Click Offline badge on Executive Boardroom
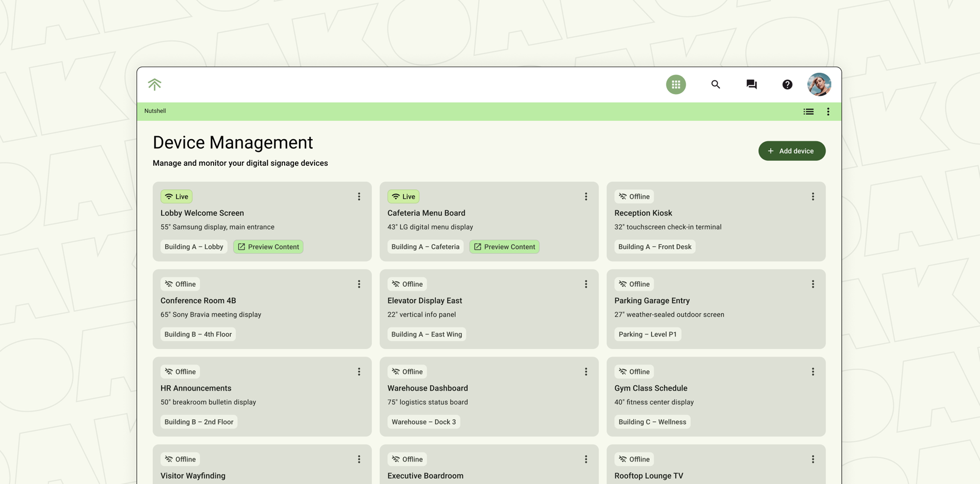 click(407, 459)
